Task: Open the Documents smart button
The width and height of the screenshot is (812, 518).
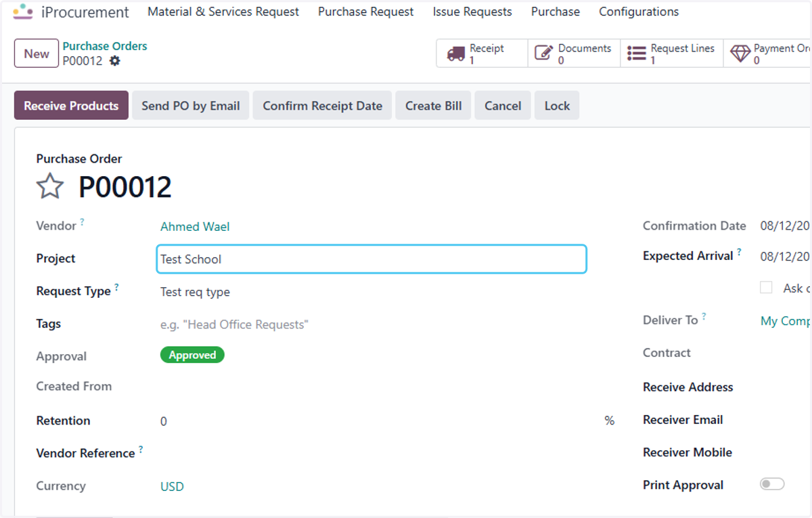Action: 574,53
